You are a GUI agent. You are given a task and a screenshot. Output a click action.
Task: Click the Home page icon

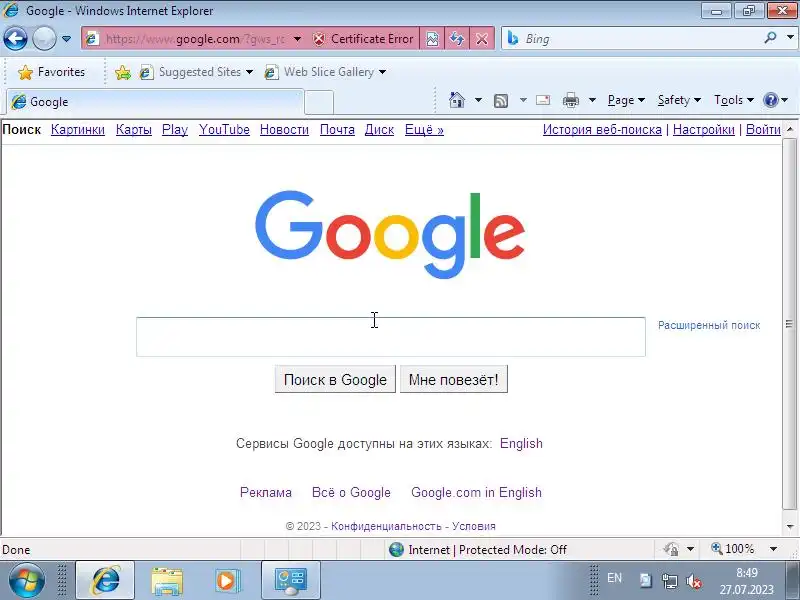point(457,100)
